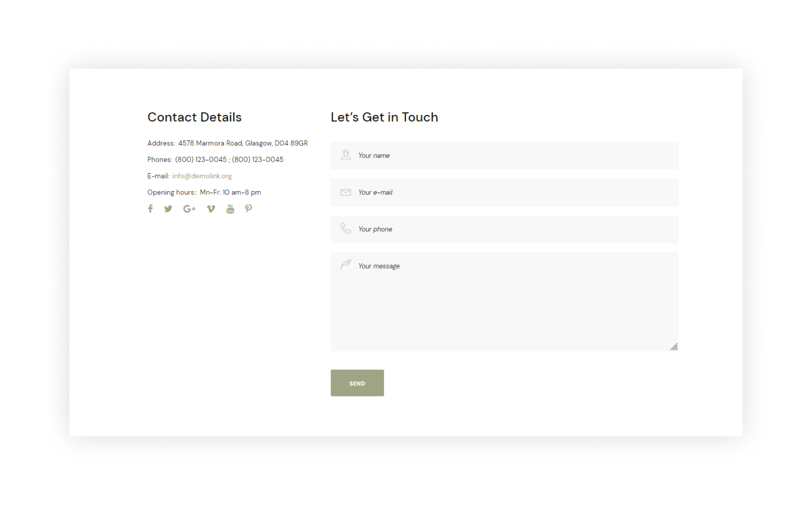Open the Facebook social link
The image size is (812, 505).
pyautogui.click(x=150, y=209)
